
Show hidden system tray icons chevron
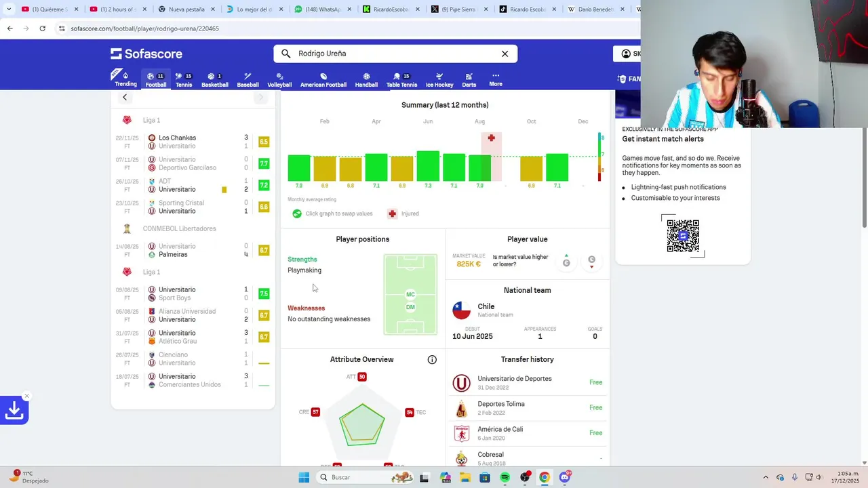766,477
